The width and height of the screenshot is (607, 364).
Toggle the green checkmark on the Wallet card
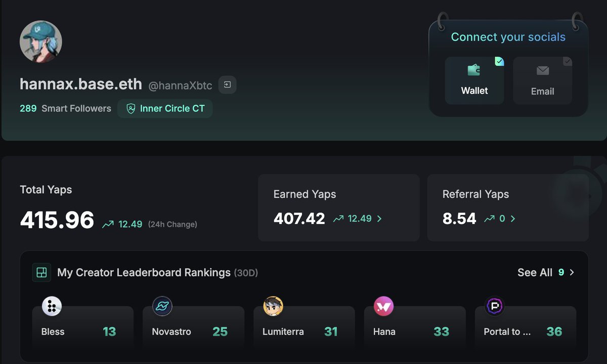tap(500, 61)
